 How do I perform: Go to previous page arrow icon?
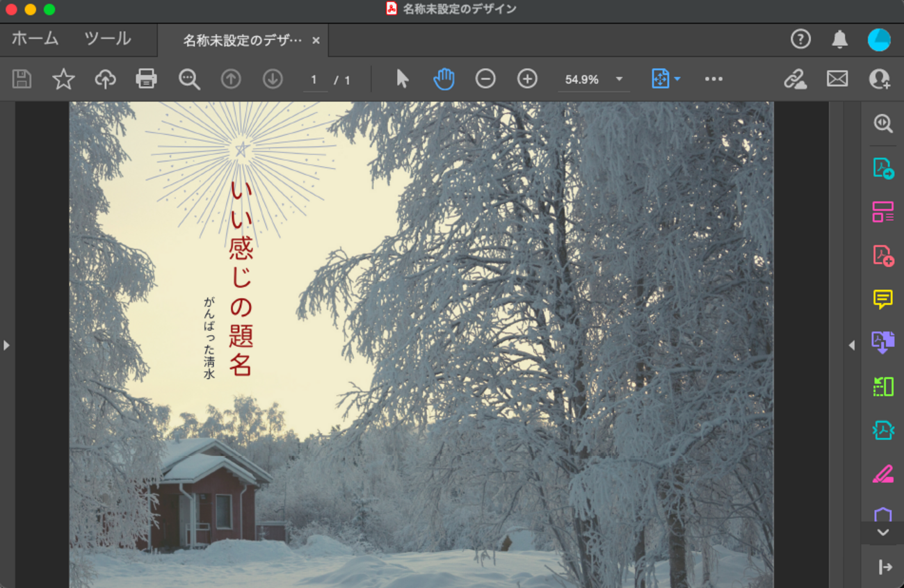(231, 79)
